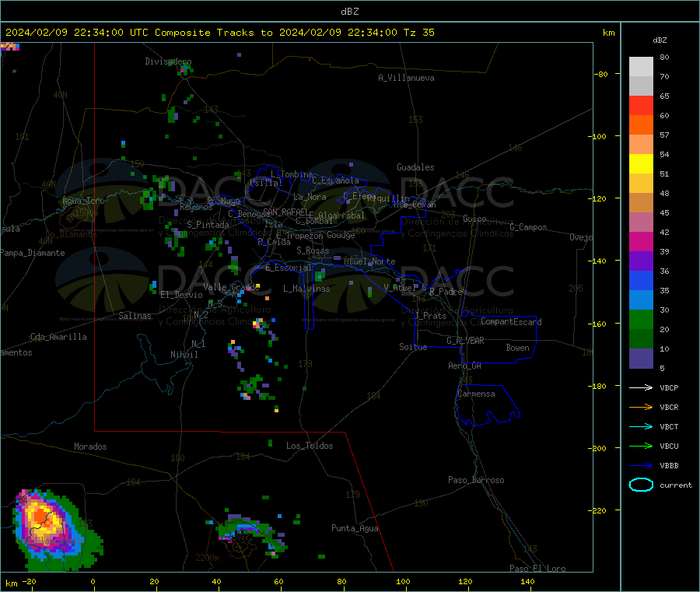Click the 'Salinas' map label
The height and width of the screenshot is (592, 700).
pyautogui.click(x=135, y=316)
